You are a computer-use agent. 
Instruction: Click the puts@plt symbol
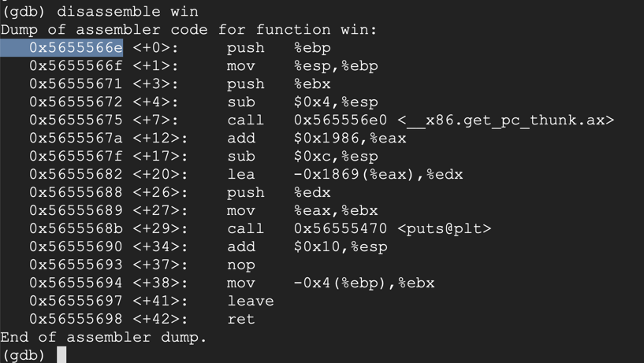(444, 229)
